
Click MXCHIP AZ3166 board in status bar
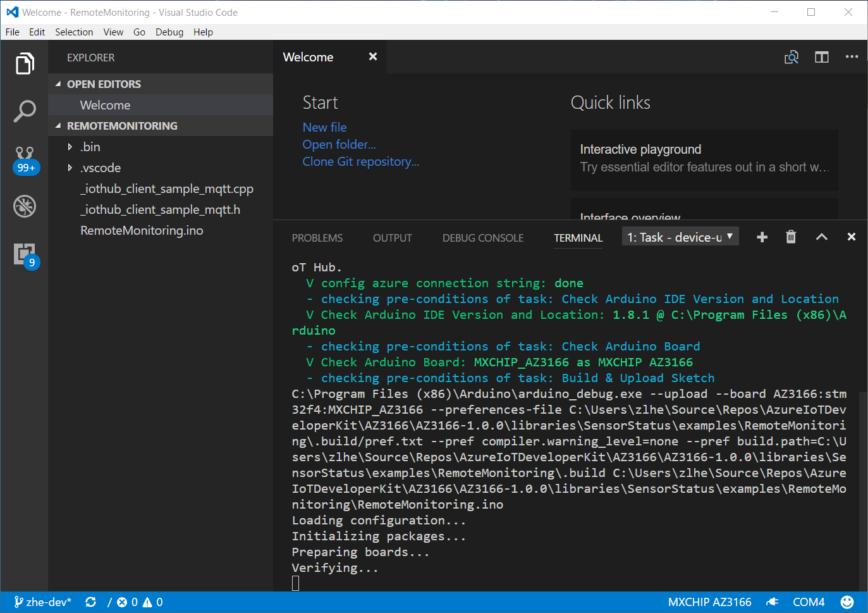click(x=709, y=602)
